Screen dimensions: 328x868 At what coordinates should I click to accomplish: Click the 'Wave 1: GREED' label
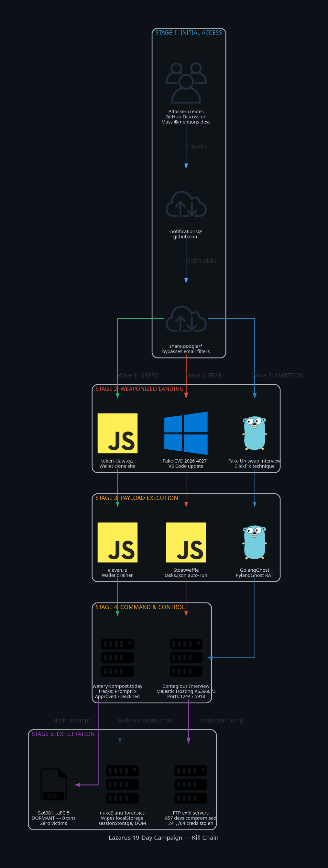[138, 375]
